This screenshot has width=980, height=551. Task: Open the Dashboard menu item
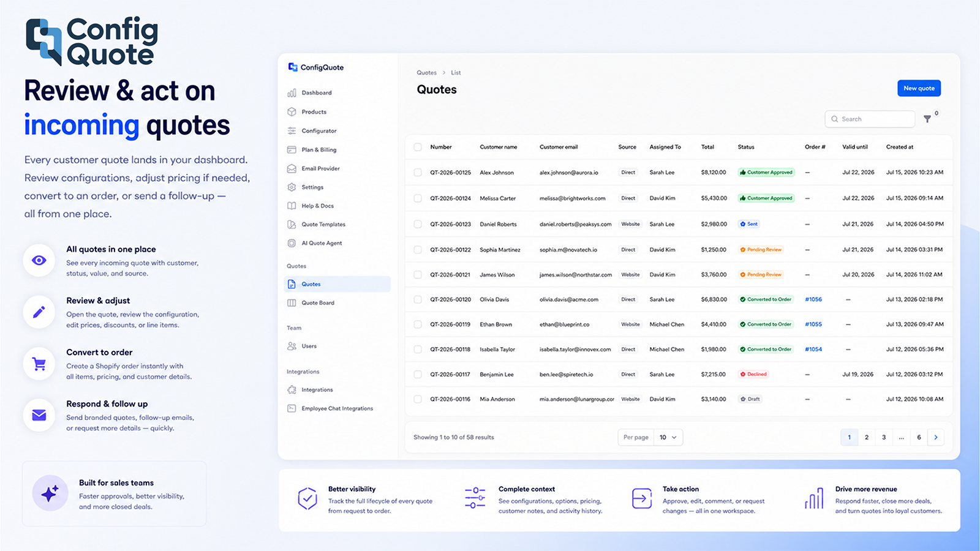317,93
